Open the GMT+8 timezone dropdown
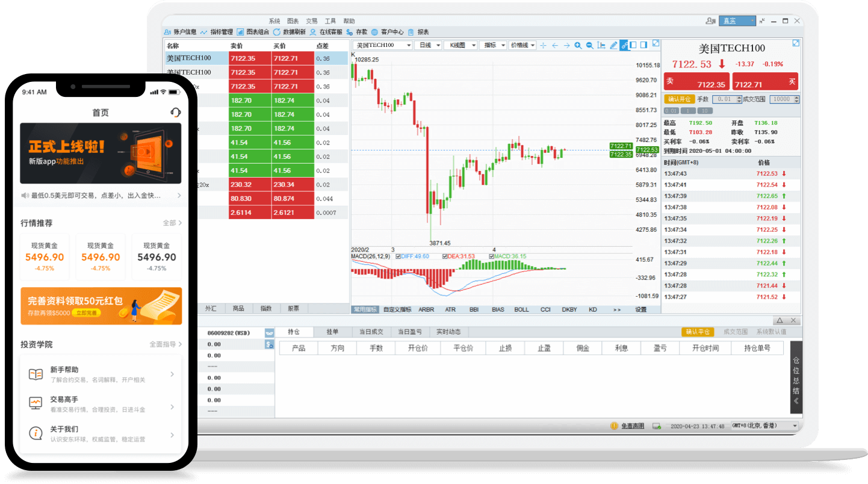The height and width of the screenshot is (484, 868). click(x=795, y=426)
